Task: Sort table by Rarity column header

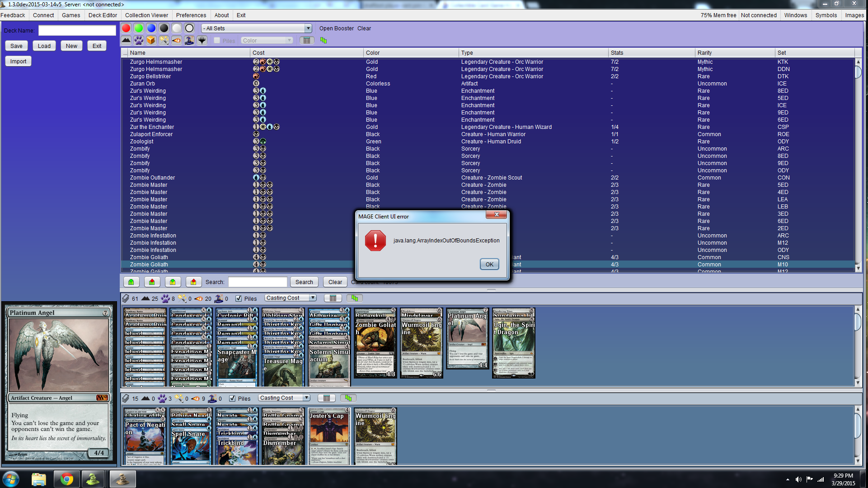Action: [735, 53]
